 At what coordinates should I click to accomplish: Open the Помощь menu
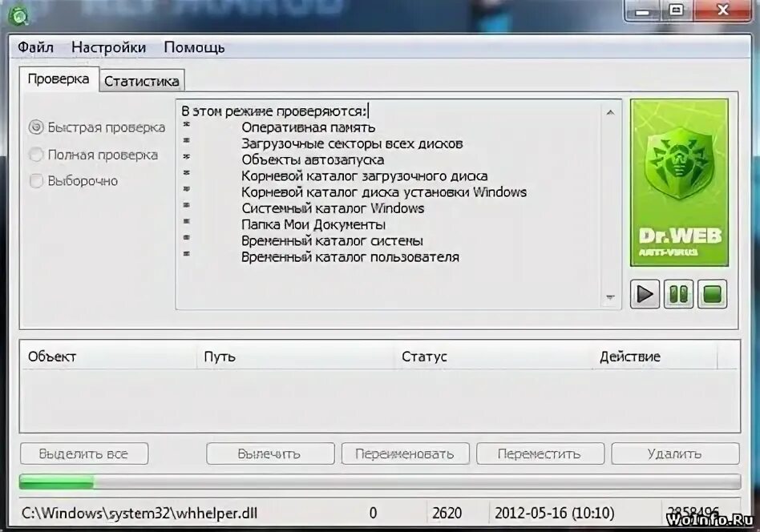tap(194, 47)
